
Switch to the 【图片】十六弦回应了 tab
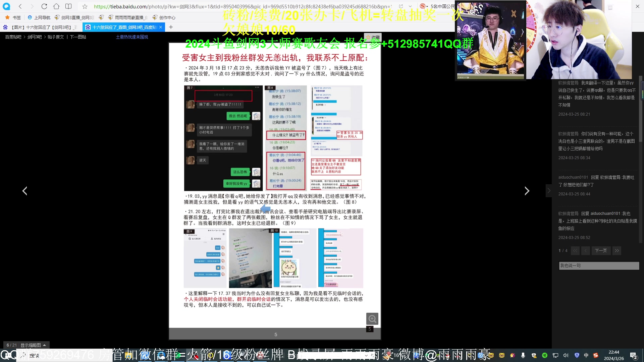(41, 27)
